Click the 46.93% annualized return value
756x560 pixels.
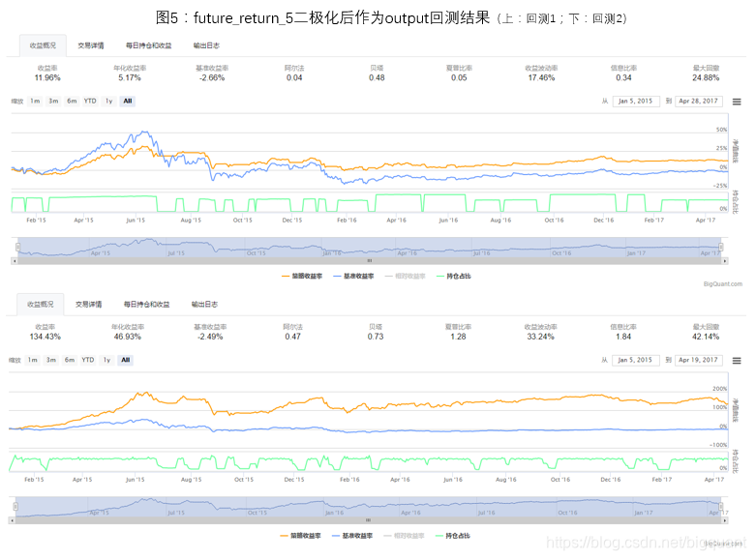coord(128,337)
